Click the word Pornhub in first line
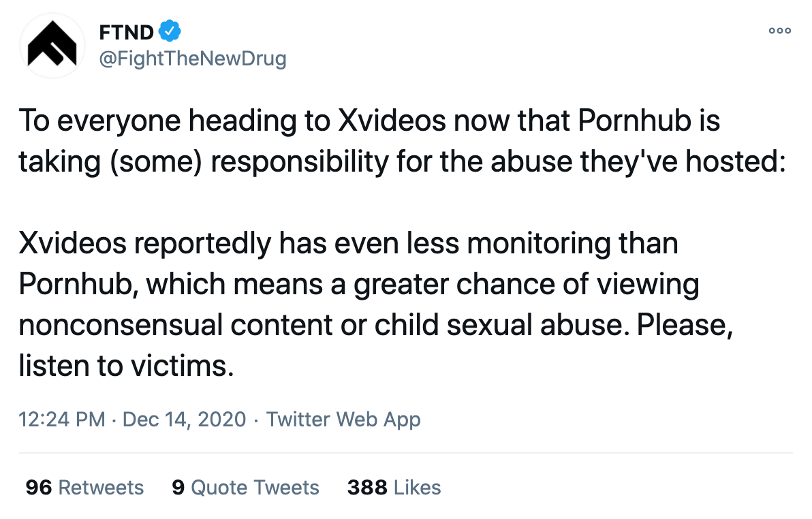 click(634, 121)
